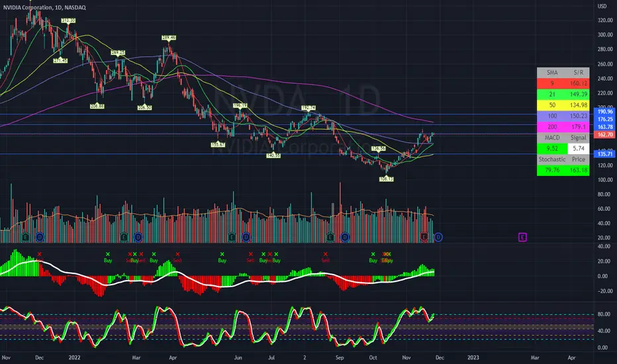Click the 269.25 pivot high label
617x364 pixels.
coord(118,52)
